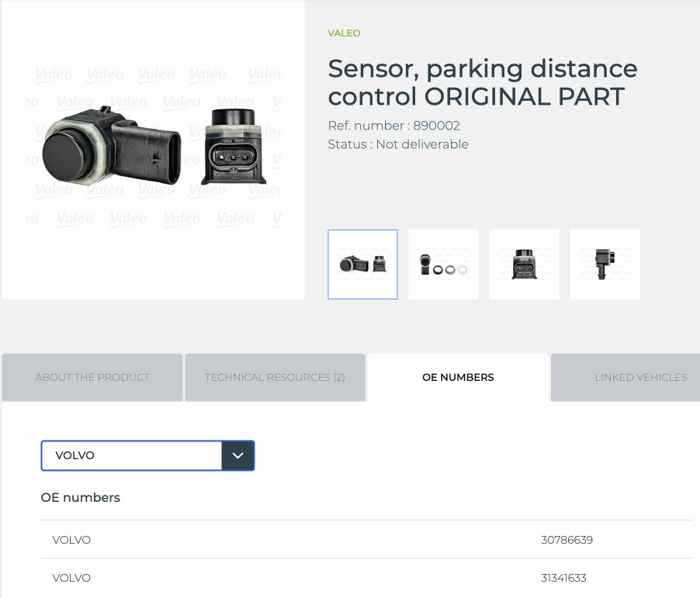
Task: View the sensor components kit thumbnail
Action: tap(443, 264)
